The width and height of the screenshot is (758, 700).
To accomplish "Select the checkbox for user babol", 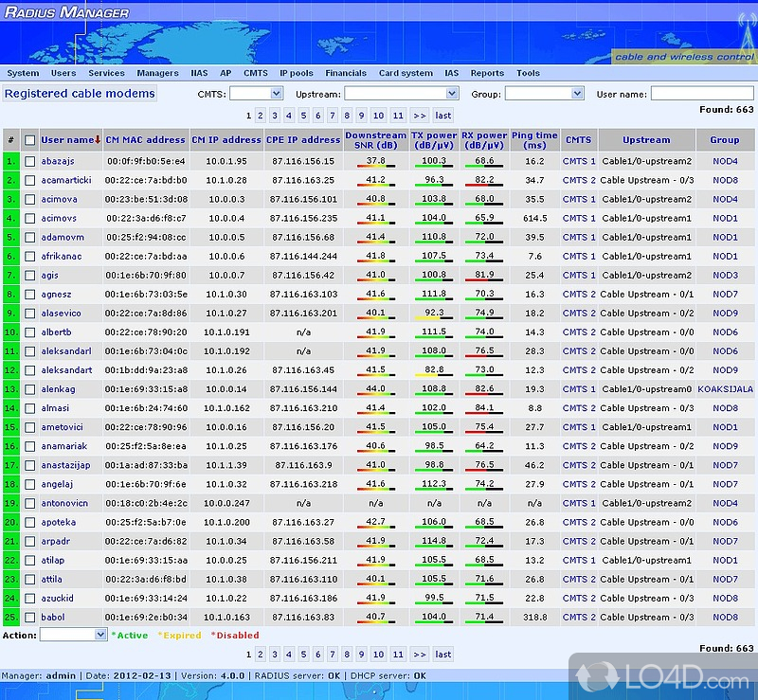I will coord(30,618).
